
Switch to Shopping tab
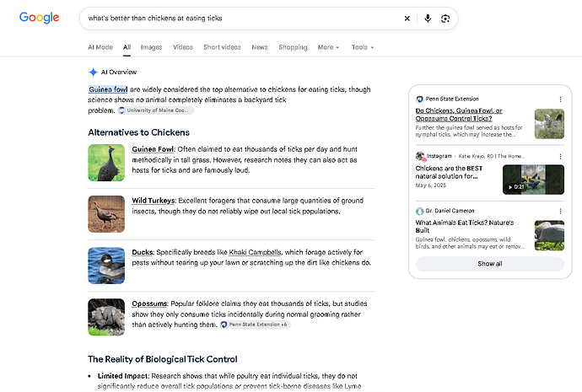tap(293, 47)
